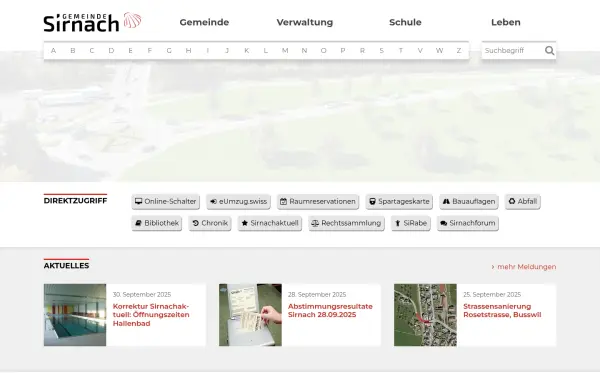Follow the 'mehr Meldungen' link

[523, 267]
